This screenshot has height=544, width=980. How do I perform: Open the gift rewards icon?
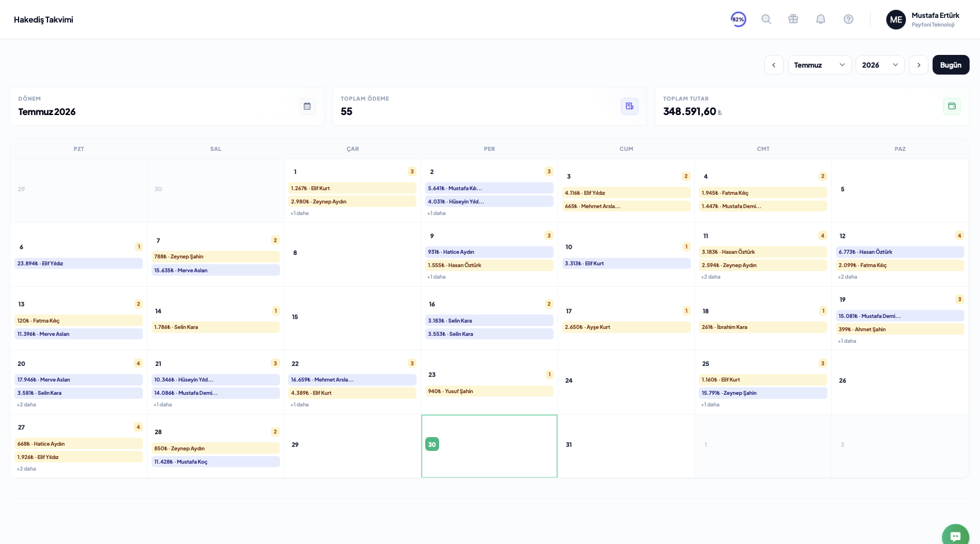point(793,19)
